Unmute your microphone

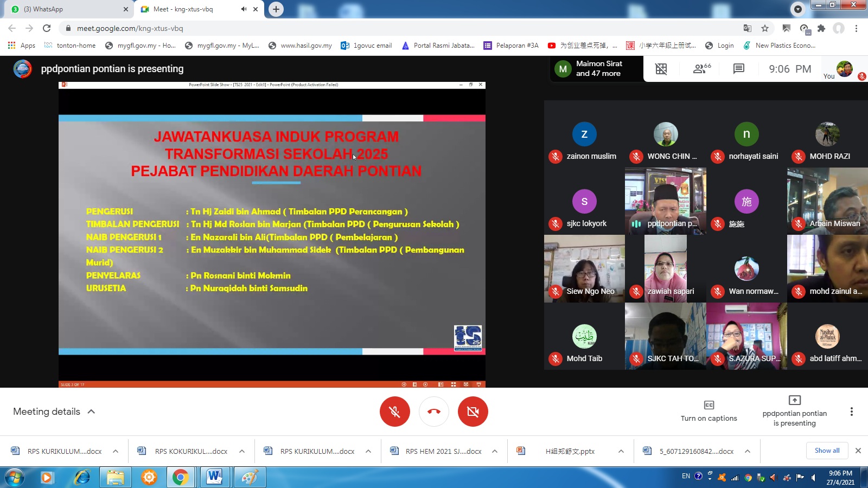pos(395,412)
